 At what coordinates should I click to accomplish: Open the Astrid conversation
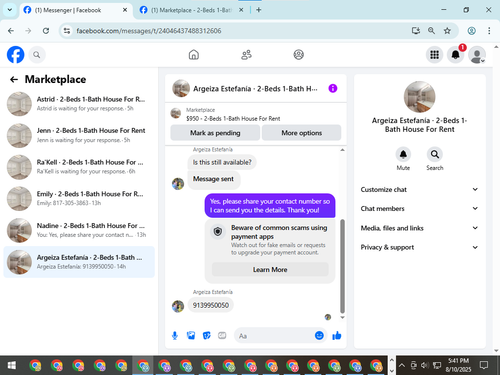click(79, 104)
